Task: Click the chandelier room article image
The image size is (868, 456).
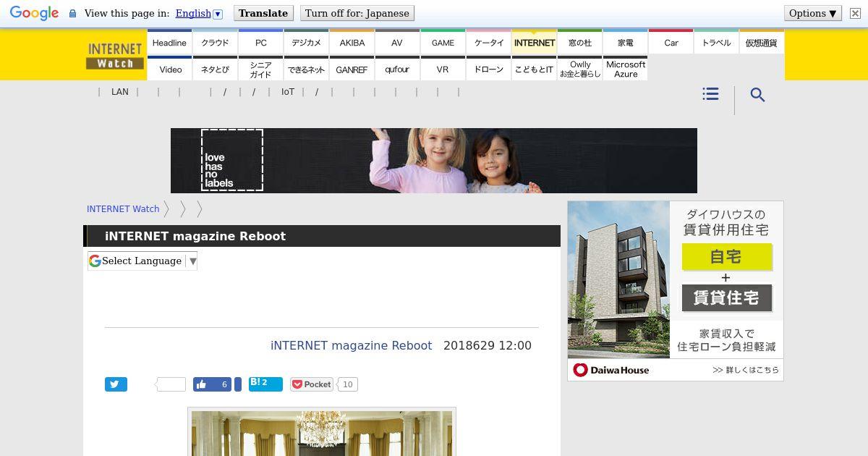Action: coord(322,432)
